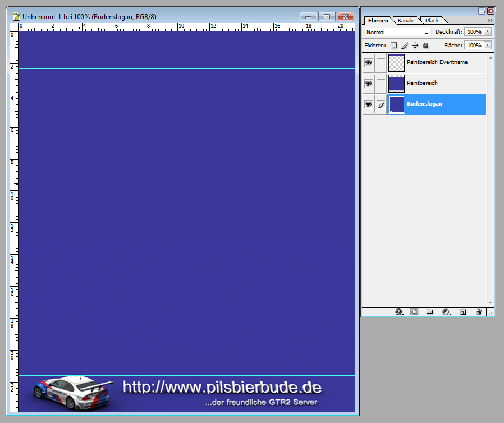Open the Normal blend mode dropdown
The height and width of the screenshot is (423, 504).
point(398,33)
